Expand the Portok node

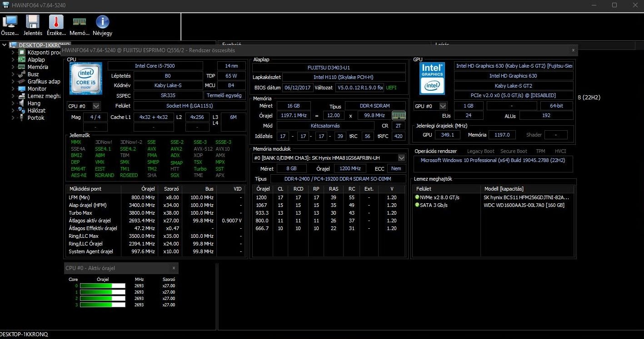point(13,118)
